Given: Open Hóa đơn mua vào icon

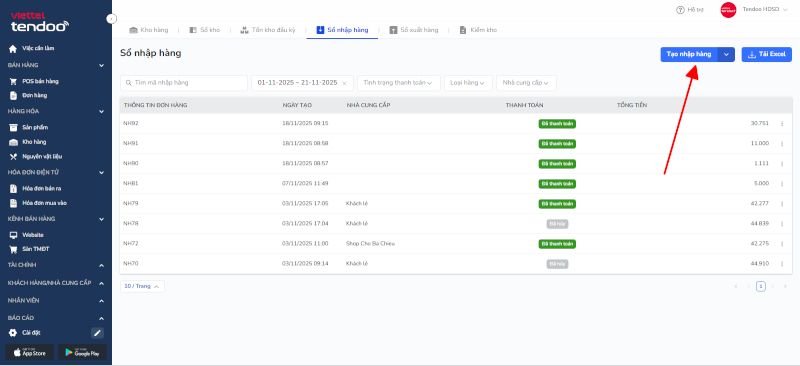Looking at the screenshot, I should [13, 203].
